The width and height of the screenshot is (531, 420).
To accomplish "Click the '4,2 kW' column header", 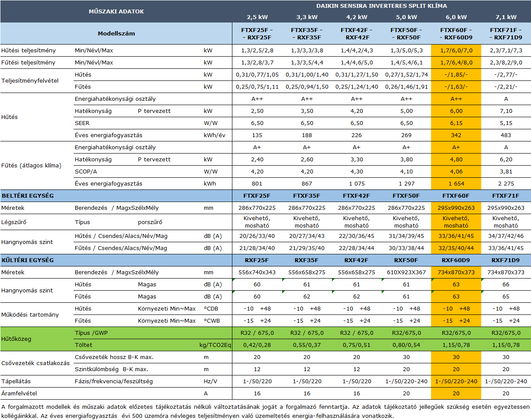I will pos(357,17).
